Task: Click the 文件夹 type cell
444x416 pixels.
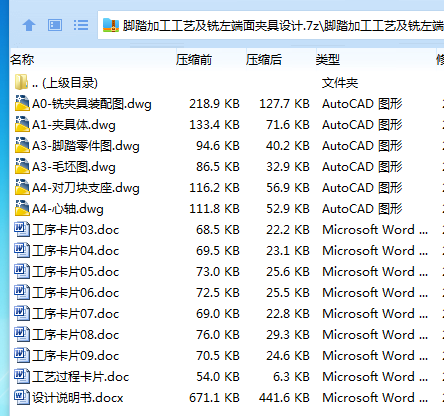Action: click(x=340, y=83)
